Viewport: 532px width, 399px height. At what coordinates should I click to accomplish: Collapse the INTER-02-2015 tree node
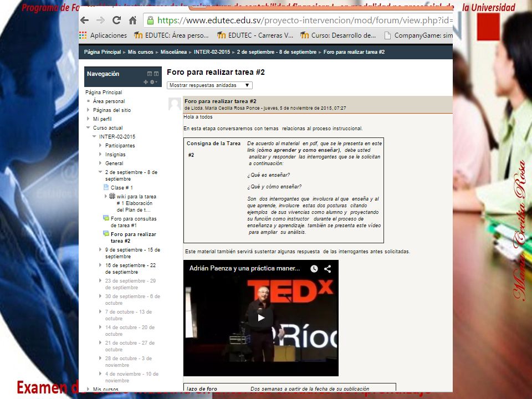pyautogui.click(x=94, y=136)
